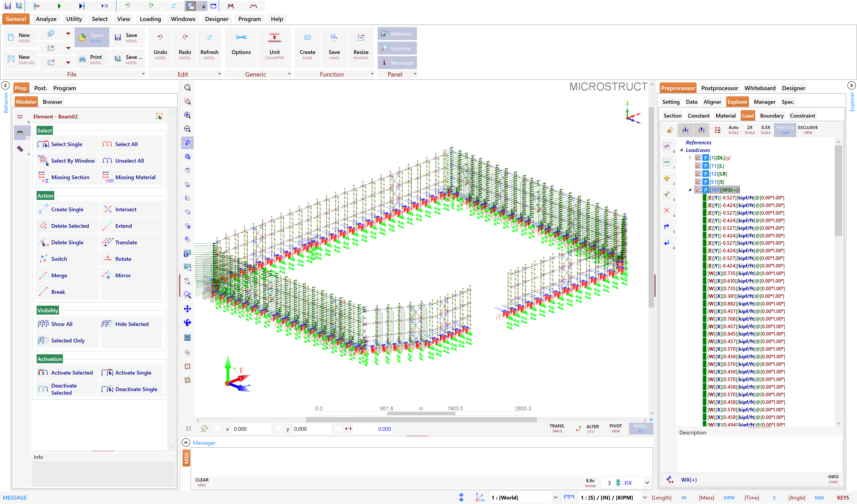Expand the Edit ribbon group arrow

pos(219,74)
